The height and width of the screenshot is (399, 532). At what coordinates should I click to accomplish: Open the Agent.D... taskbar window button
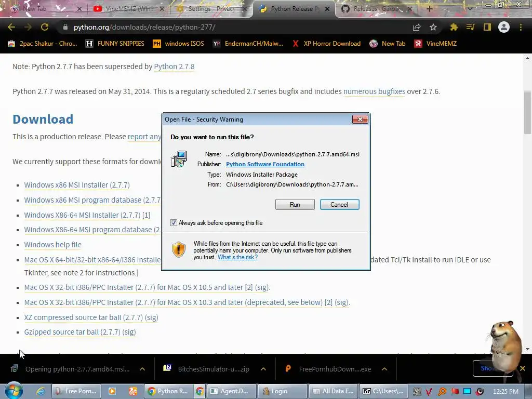(231, 391)
